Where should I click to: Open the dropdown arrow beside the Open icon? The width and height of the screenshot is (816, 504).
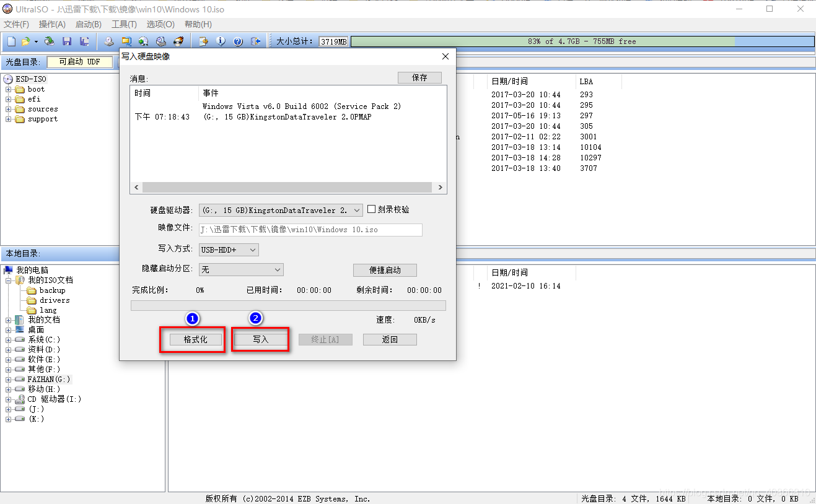[36, 41]
